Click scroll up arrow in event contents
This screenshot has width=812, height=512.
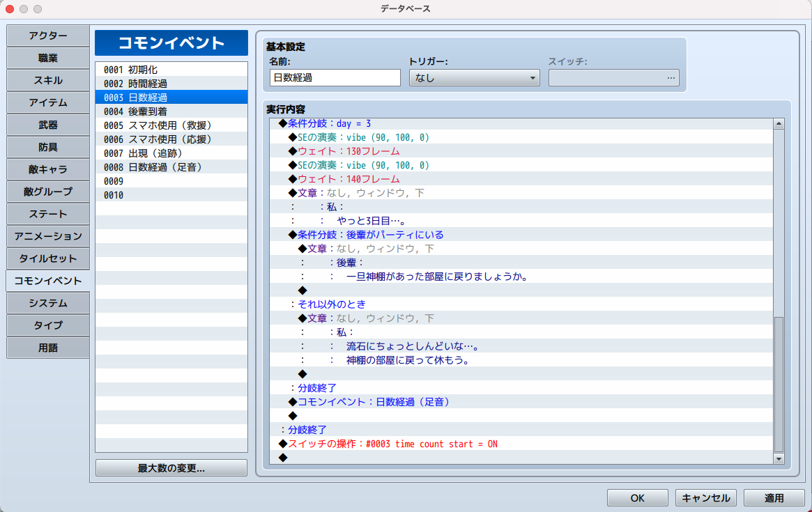(779, 124)
